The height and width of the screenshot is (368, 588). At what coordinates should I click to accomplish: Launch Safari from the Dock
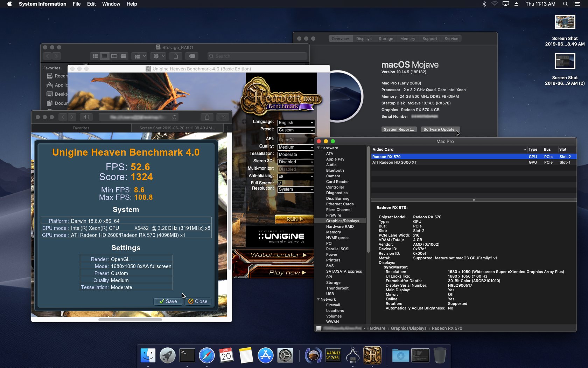point(207,356)
